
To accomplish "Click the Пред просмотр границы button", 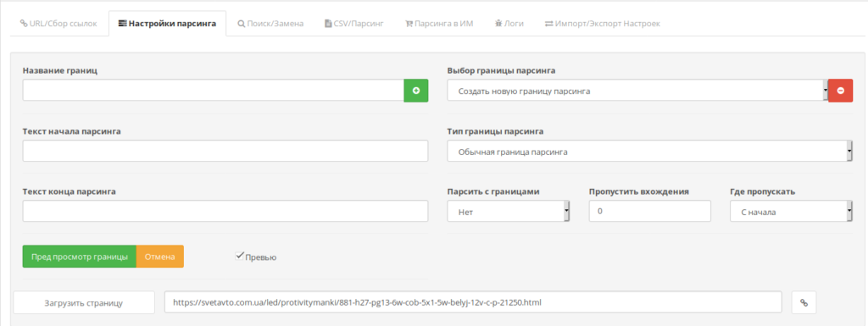I will 79,257.
